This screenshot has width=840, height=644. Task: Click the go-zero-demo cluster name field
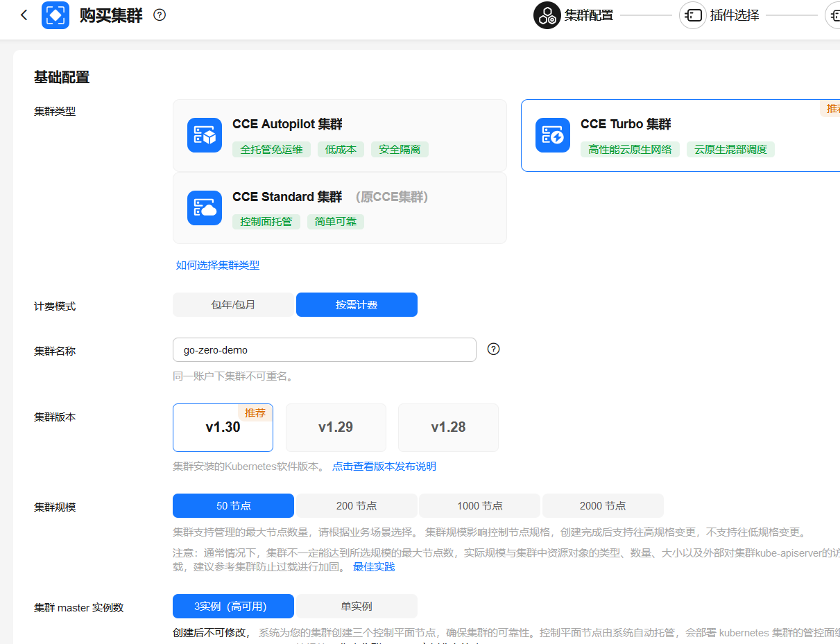[x=325, y=350]
